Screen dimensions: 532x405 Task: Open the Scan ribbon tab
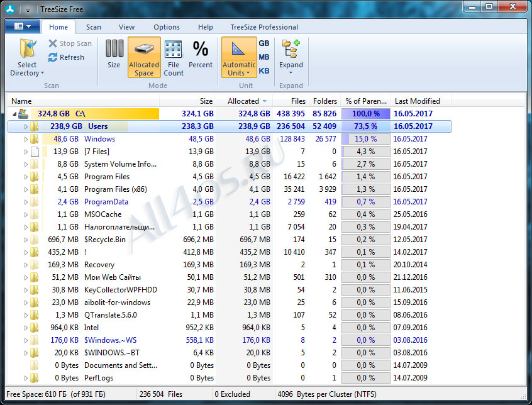coord(93,27)
